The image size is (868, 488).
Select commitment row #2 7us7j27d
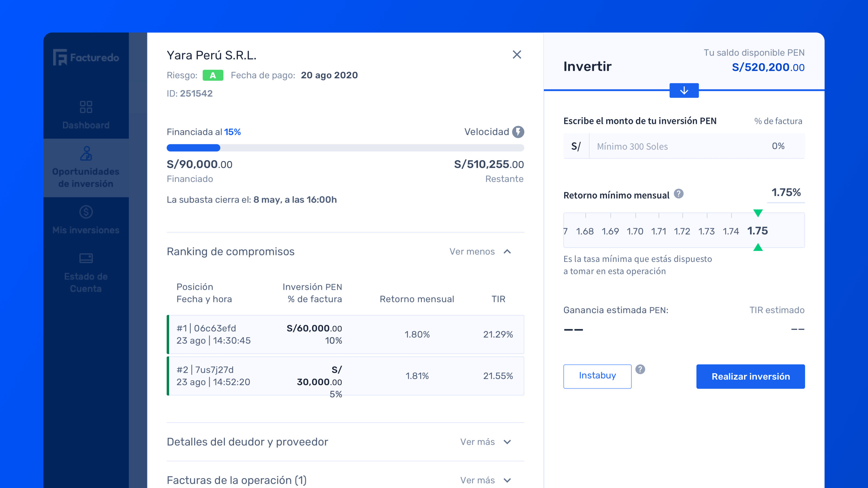pos(345,376)
